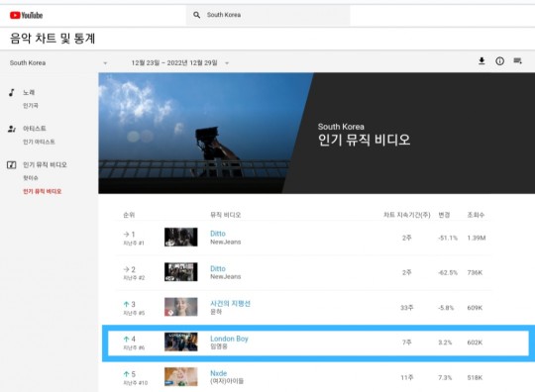Open Ditto thumbnail in rank 2 row
The image size is (535, 392).
[181, 271]
